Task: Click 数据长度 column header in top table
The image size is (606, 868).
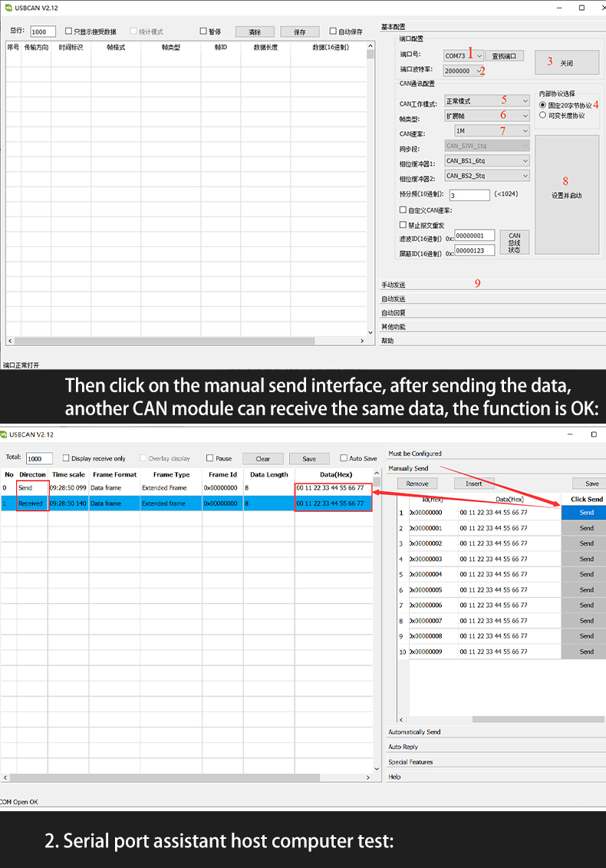Action: [x=265, y=47]
